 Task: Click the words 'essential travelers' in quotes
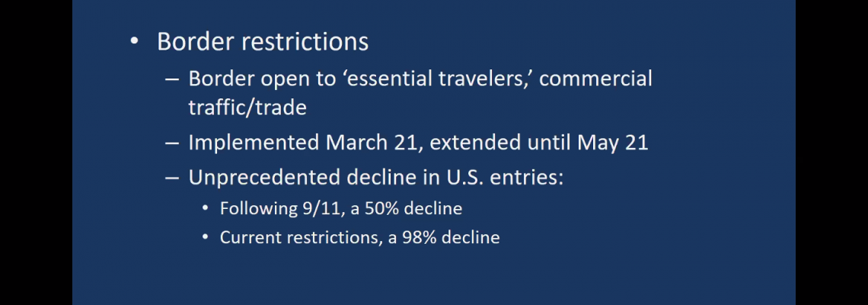pos(432,79)
